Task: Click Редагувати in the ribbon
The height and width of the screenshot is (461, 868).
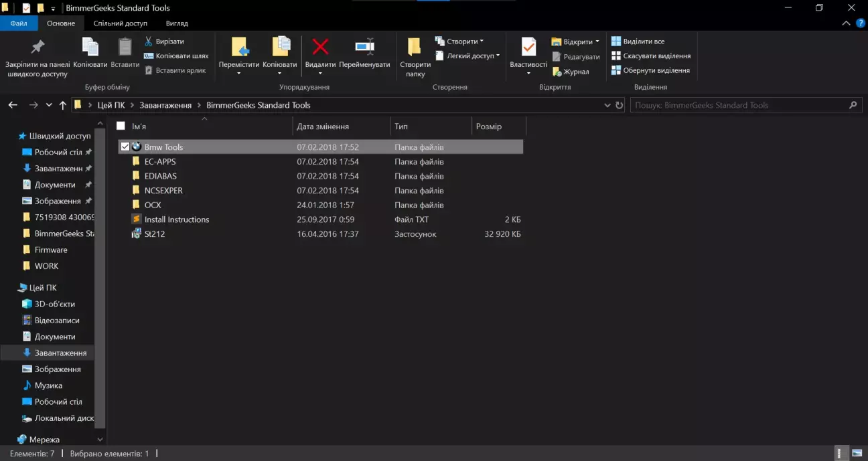Action: [x=576, y=57]
